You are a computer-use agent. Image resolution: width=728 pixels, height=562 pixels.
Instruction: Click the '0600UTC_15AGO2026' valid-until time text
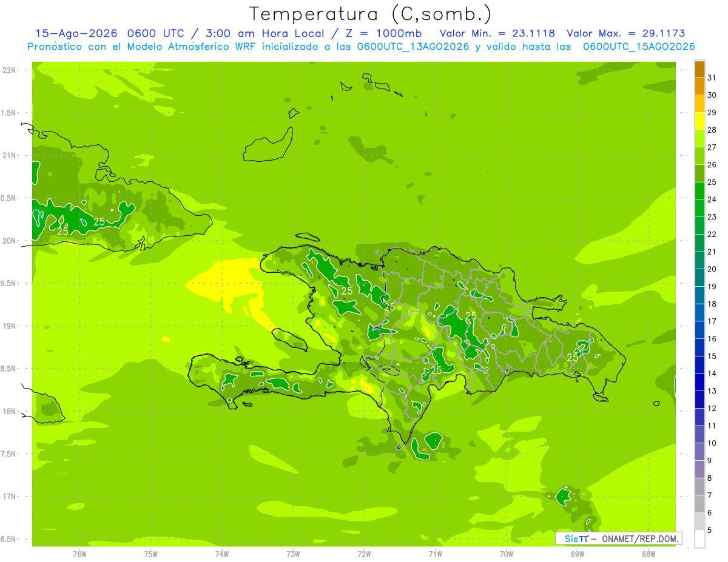[x=639, y=47]
